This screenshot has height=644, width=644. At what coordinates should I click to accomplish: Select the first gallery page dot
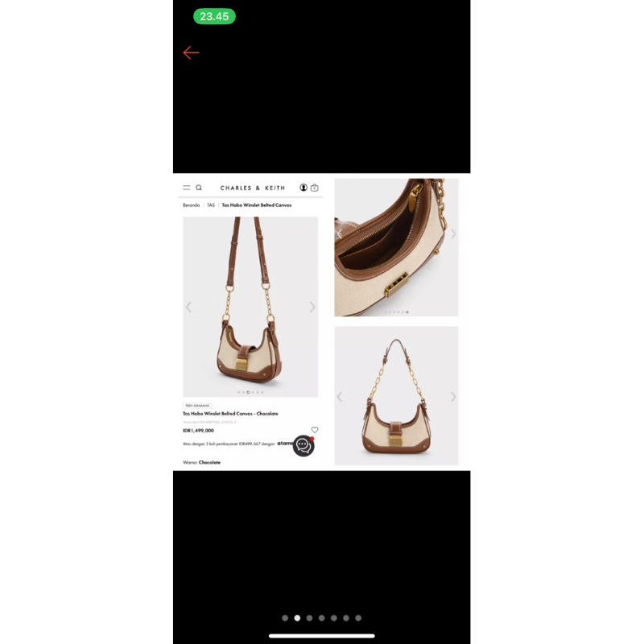pyautogui.click(x=285, y=618)
